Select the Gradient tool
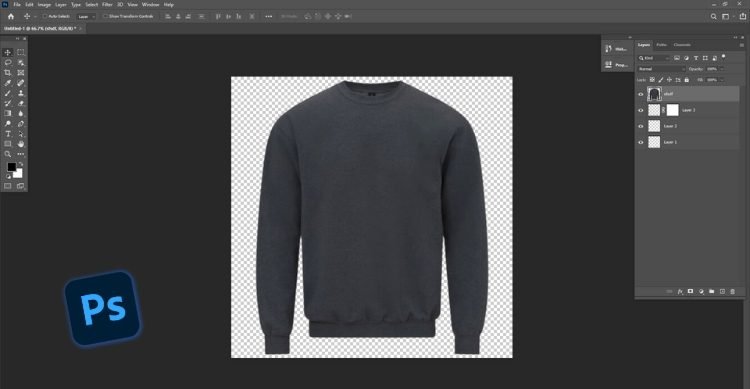 [x=8, y=113]
